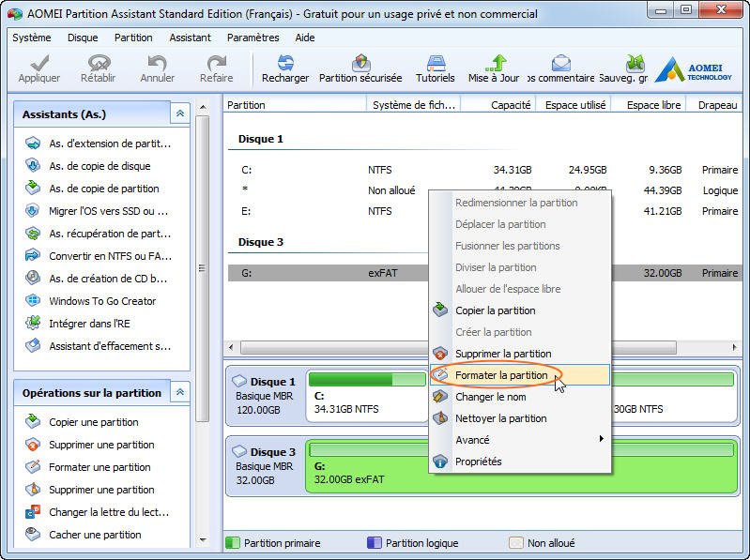The image size is (750, 560).
Task: Open the Assistant menu
Action: coord(190,38)
